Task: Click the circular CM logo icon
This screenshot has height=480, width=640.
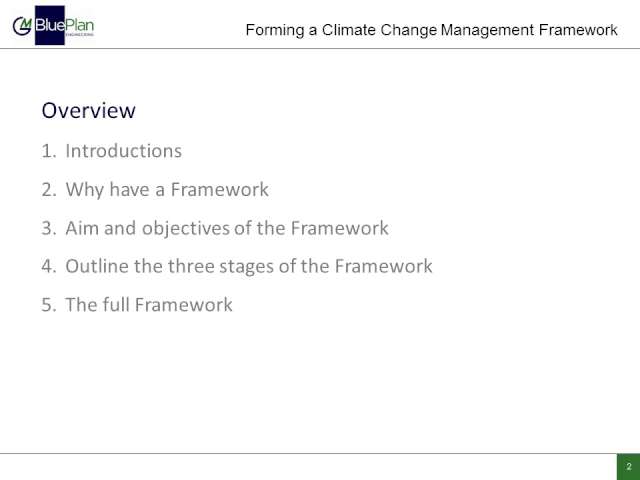Action: [x=22, y=27]
